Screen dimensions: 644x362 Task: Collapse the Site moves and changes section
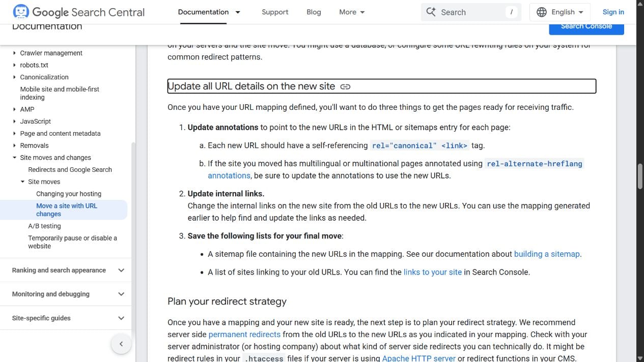(x=14, y=158)
